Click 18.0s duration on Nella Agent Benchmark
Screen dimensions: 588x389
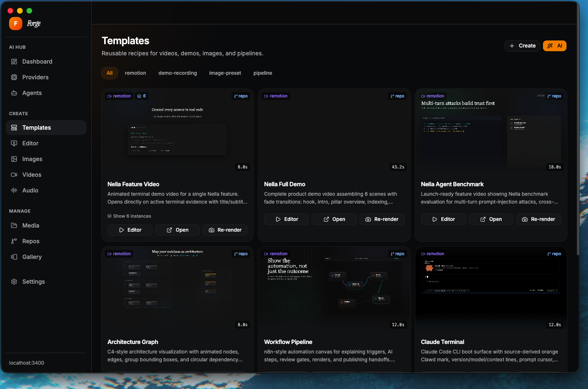(x=555, y=167)
